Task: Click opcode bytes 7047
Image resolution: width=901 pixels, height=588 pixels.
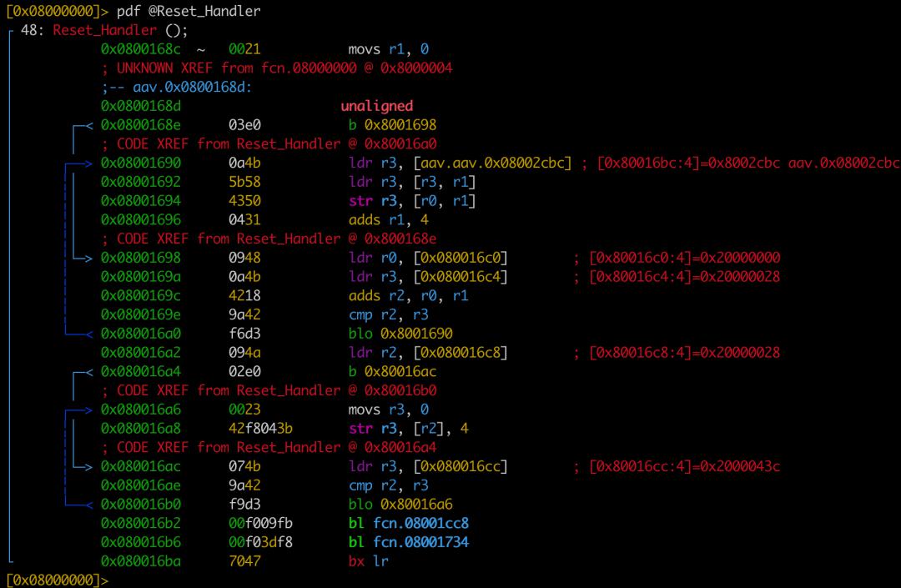Action: click(244, 560)
